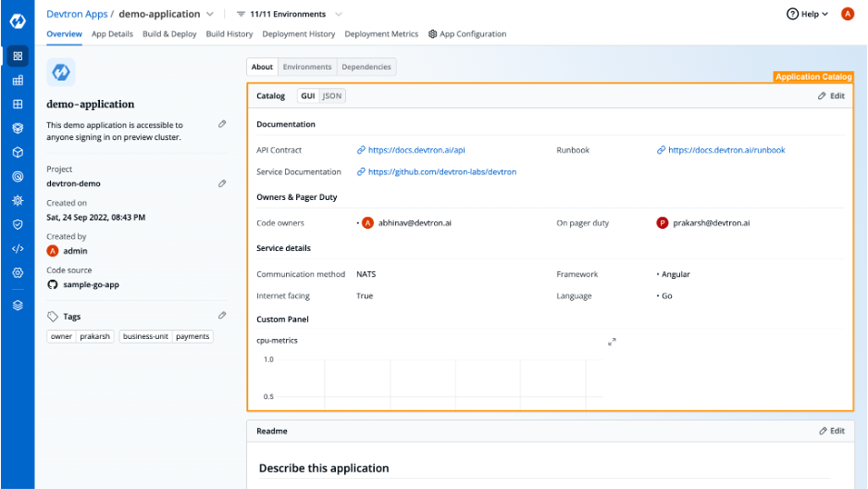
Task: Click the created-on date Sat, 24 Sep 2022
Action: [95, 217]
